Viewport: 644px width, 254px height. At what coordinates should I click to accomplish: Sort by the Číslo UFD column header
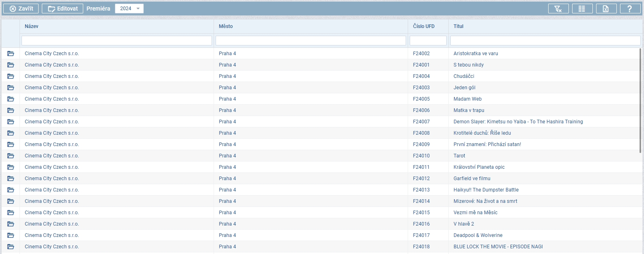pos(424,26)
